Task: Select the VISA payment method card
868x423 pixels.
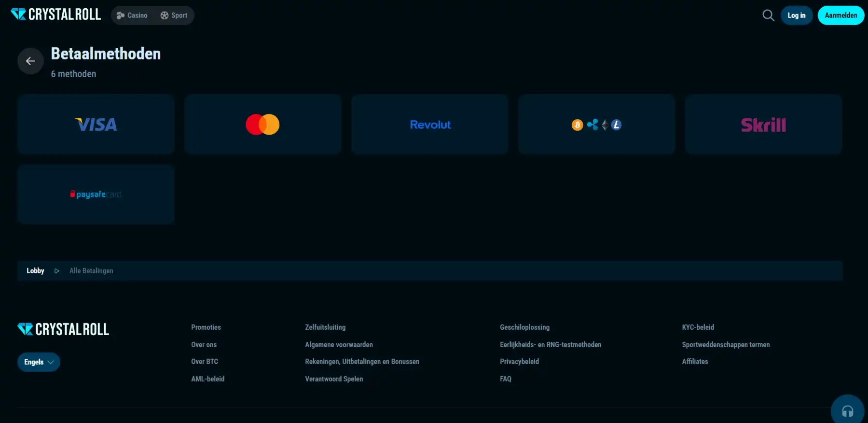Action: point(96,125)
